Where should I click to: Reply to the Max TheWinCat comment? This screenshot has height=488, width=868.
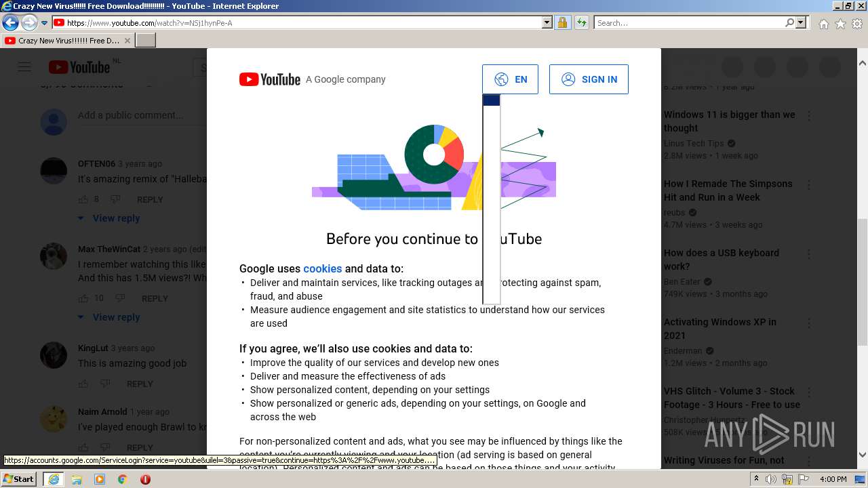tap(155, 299)
